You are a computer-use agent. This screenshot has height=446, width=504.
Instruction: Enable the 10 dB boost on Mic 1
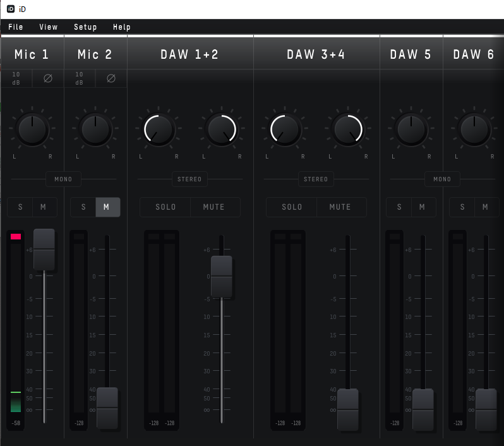tap(16, 78)
